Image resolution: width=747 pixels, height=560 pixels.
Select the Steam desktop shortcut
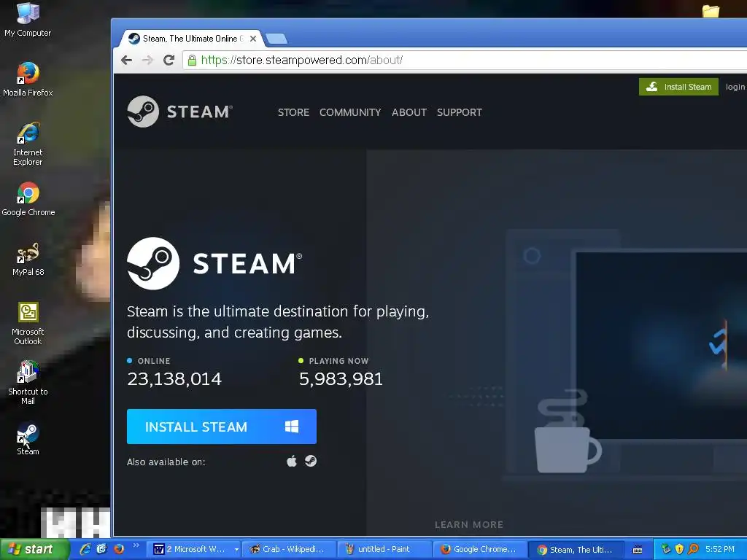coord(28,438)
